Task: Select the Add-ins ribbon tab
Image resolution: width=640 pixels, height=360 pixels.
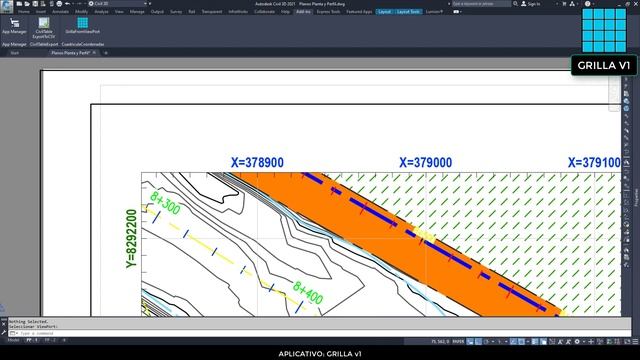Action: pos(303,12)
